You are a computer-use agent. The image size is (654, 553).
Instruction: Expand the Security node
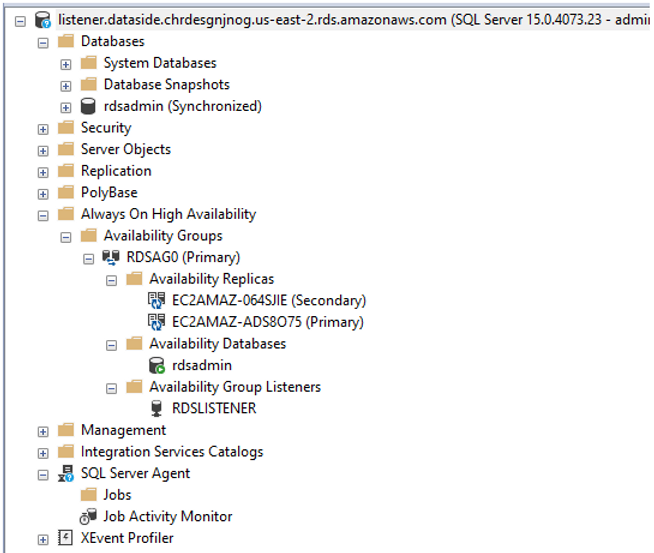(x=43, y=129)
